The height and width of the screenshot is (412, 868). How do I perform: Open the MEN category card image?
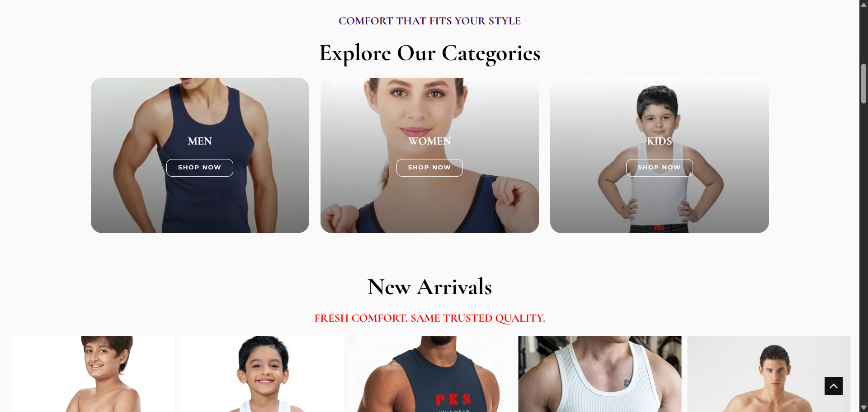(200, 155)
